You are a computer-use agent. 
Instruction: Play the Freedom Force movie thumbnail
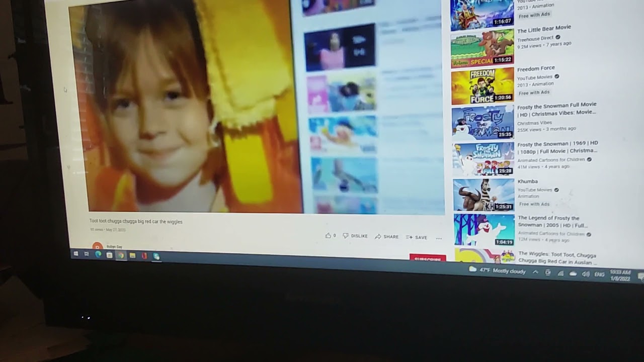tap(482, 86)
